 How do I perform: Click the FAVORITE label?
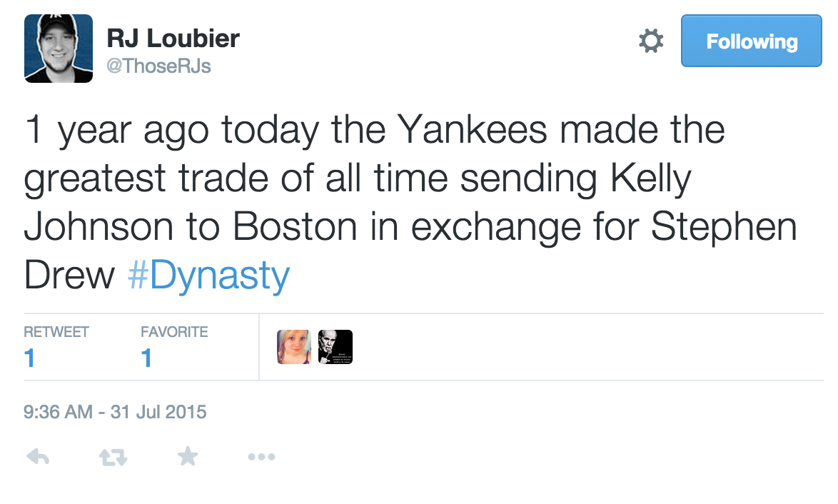point(174,332)
